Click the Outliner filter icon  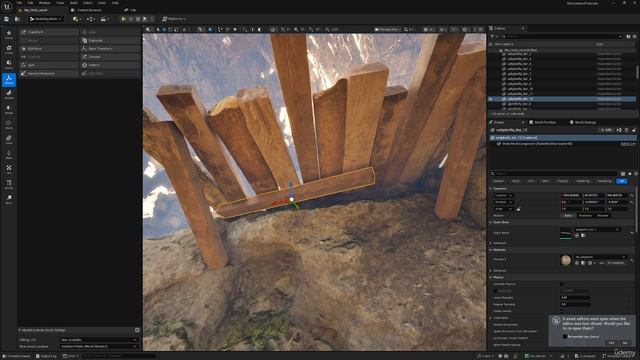pos(493,36)
